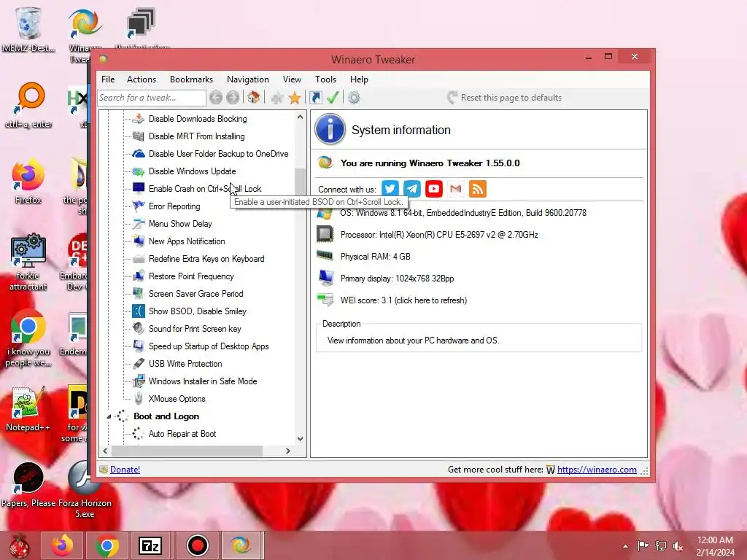Select Disable Windows Update tree item

coord(192,171)
